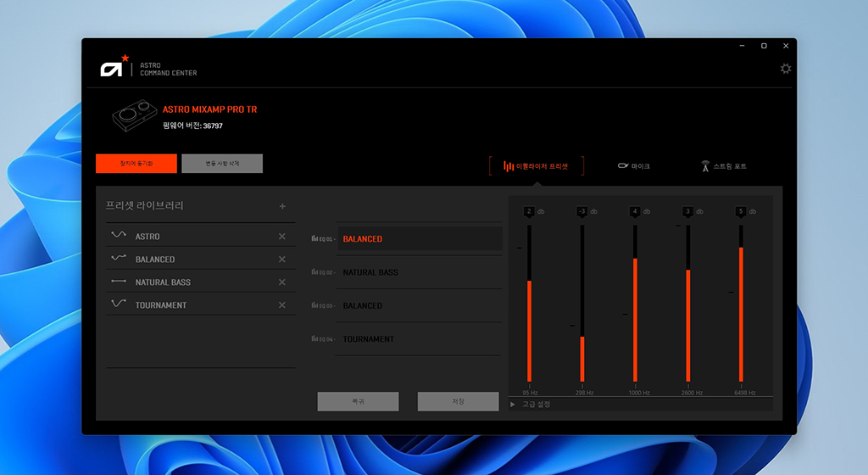Select the BALANCED preset in library list
Screen dimensions: 868x475
pos(200,259)
